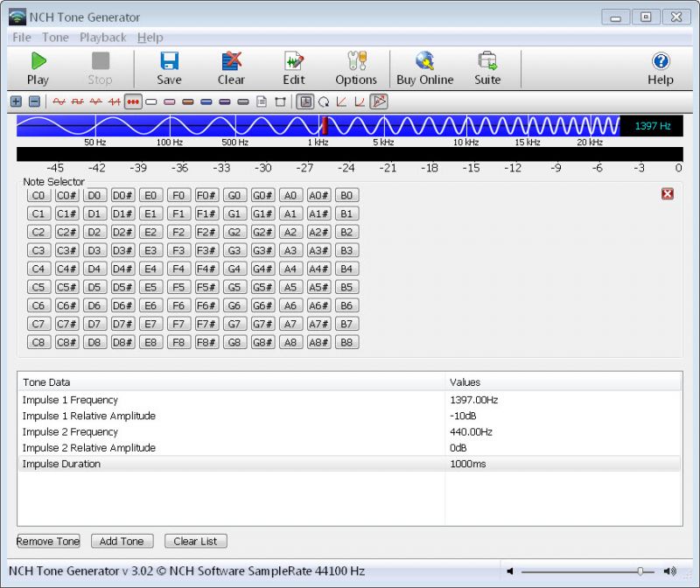Click the black dB level meter bar
This screenshot has height=588, width=700.
tap(349, 154)
